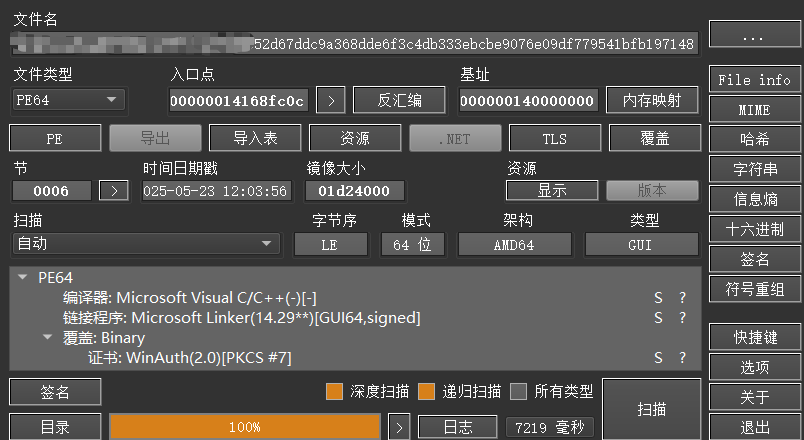Viewport: 804px width, 440px height.
Task: Click S icon on WinAuth certificate row
Action: pos(658,357)
